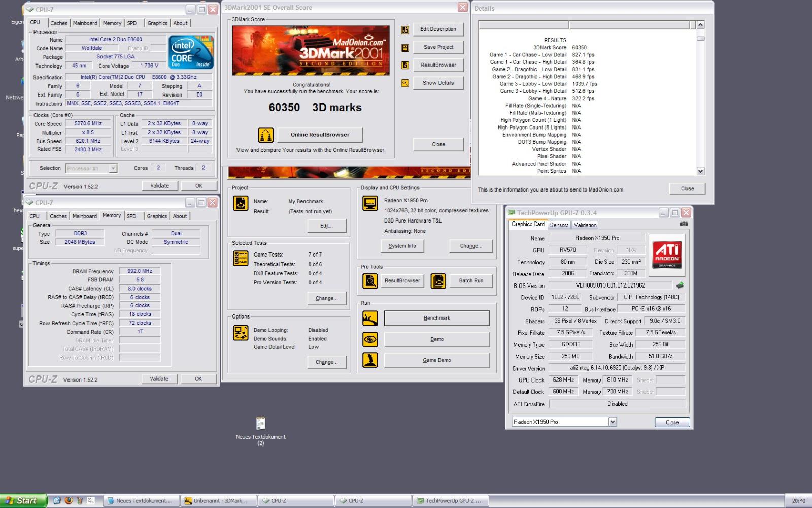Click Close in 3DMark score dialog
This screenshot has width=812, height=508.
438,144
